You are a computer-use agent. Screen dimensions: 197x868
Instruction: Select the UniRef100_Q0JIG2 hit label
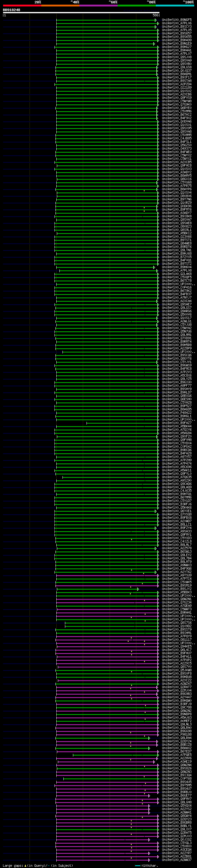[177, 840]
